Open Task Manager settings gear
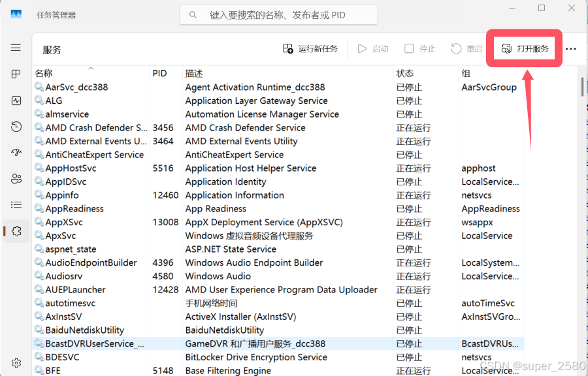Viewport: 588px width, 376px height. [16, 362]
